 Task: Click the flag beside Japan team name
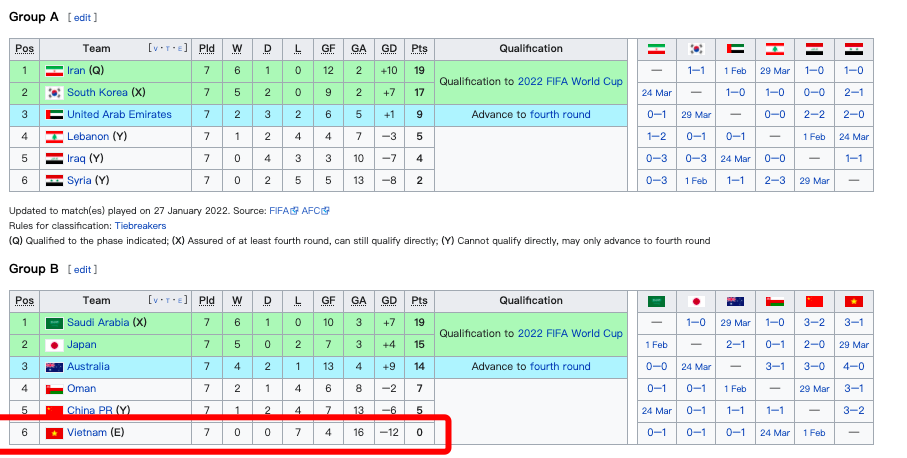pyautogui.click(x=54, y=345)
